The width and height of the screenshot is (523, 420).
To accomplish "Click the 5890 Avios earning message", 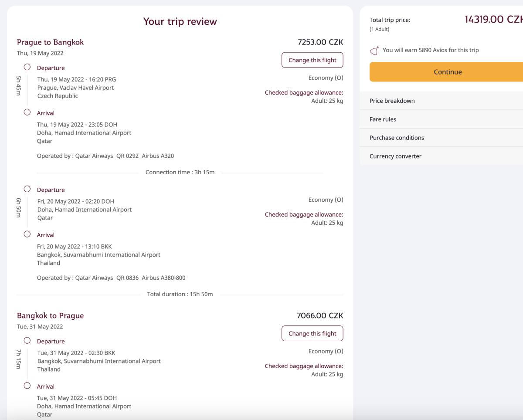I will click(x=431, y=50).
